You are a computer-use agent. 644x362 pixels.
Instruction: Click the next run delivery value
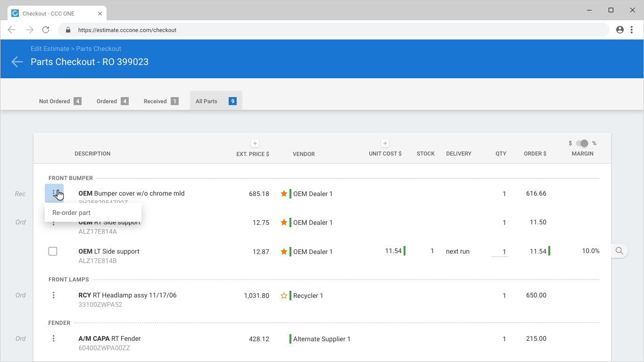coord(458,251)
